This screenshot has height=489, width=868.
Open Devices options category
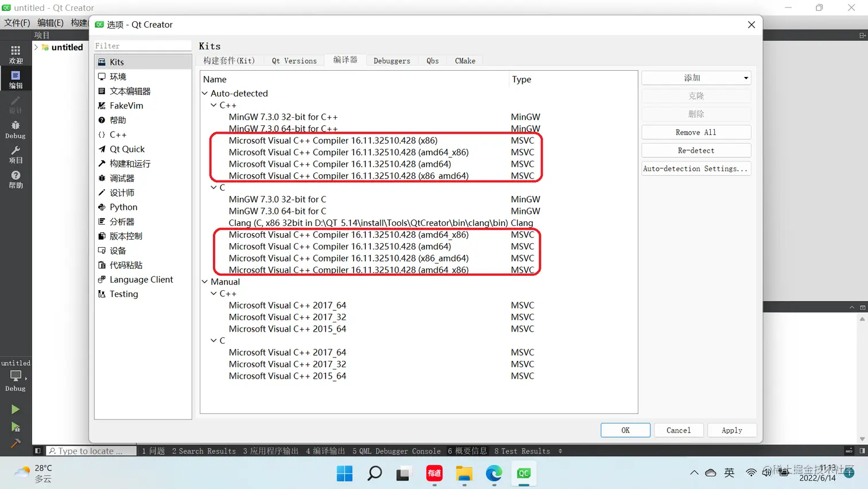143,251
